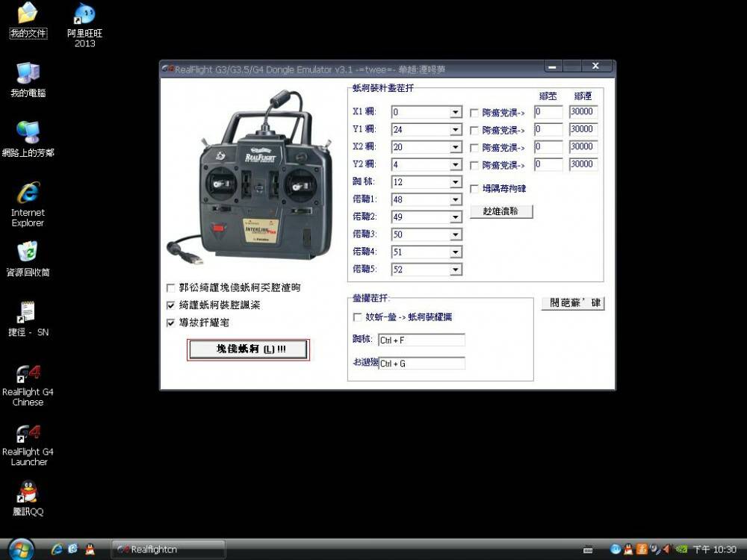Uncheck the second checkbox under transmitter image

pyautogui.click(x=170, y=305)
